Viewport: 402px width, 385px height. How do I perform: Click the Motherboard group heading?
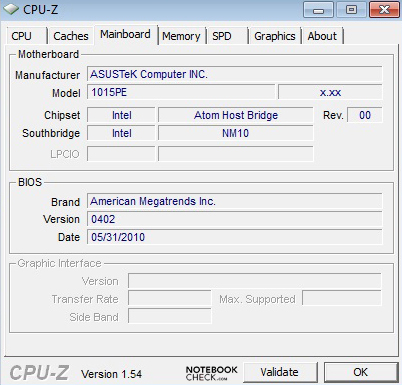(x=48, y=54)
